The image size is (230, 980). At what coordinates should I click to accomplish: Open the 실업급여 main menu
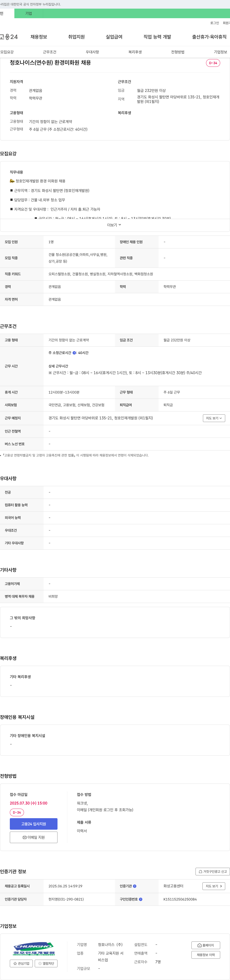[x=114, y=37]
